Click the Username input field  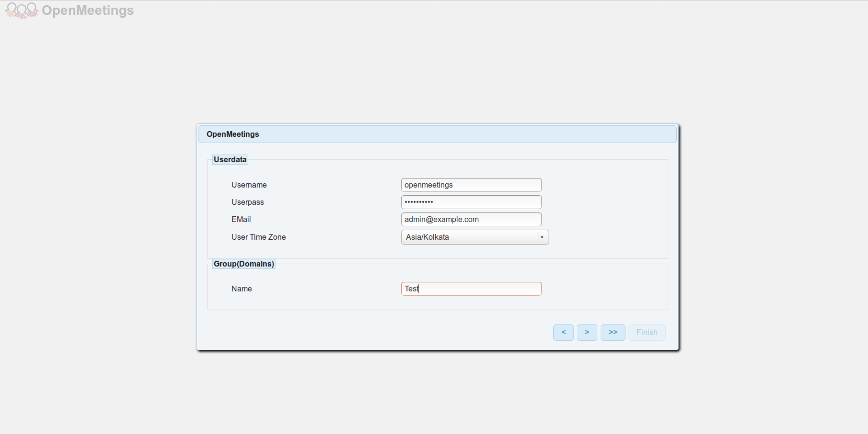tap(471, 185)
